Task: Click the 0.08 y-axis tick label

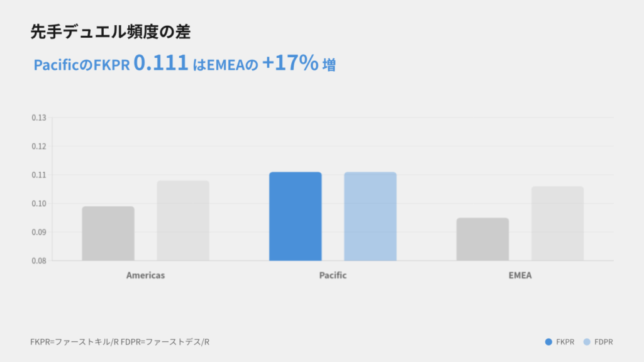Action: click(x=39, y=260)
